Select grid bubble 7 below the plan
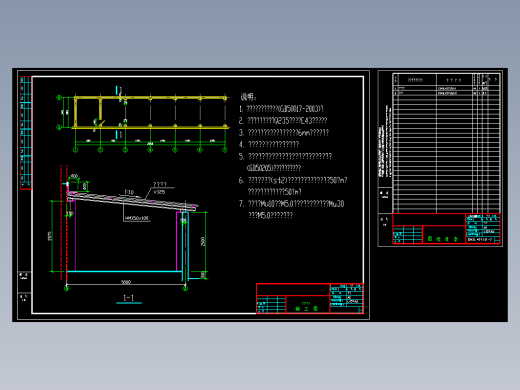 coord(225,150)
